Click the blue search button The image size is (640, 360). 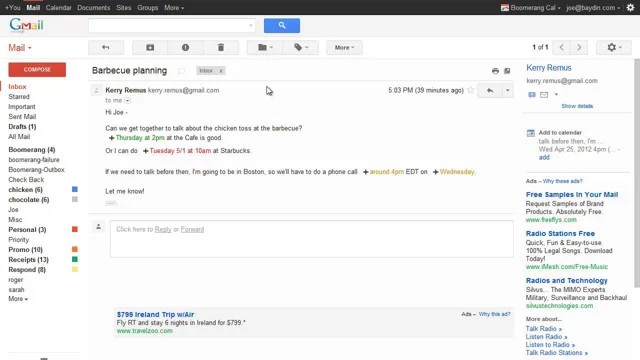282,26
